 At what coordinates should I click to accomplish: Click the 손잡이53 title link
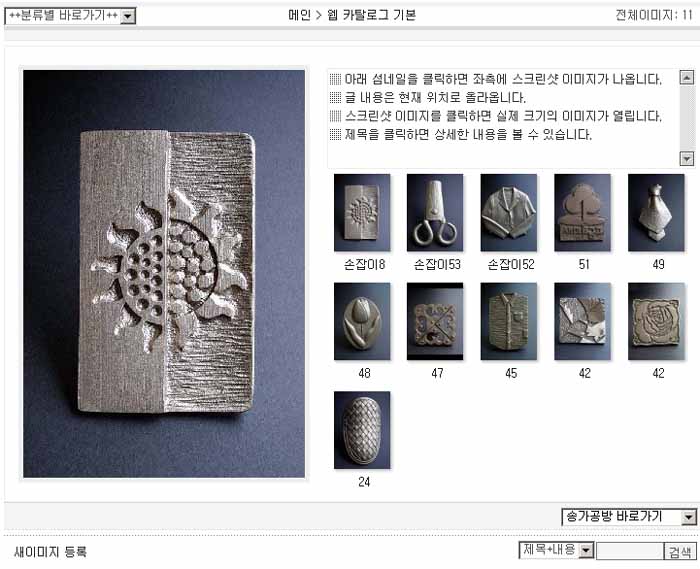pos(437,264)
